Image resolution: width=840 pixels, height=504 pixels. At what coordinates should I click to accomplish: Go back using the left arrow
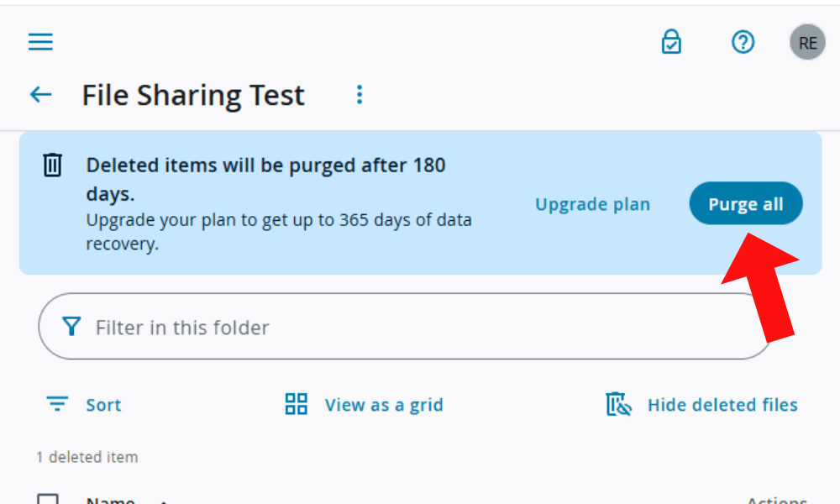tap(40, 95)
